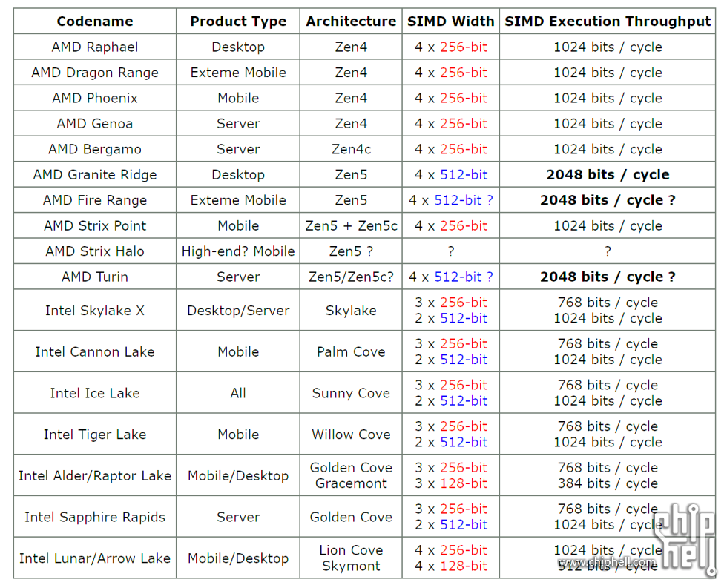Image resolution: width=727 pixels, height=588 pixels.
Task: Select the 'AMD Bergamo' cell
Action: point(95,149)
